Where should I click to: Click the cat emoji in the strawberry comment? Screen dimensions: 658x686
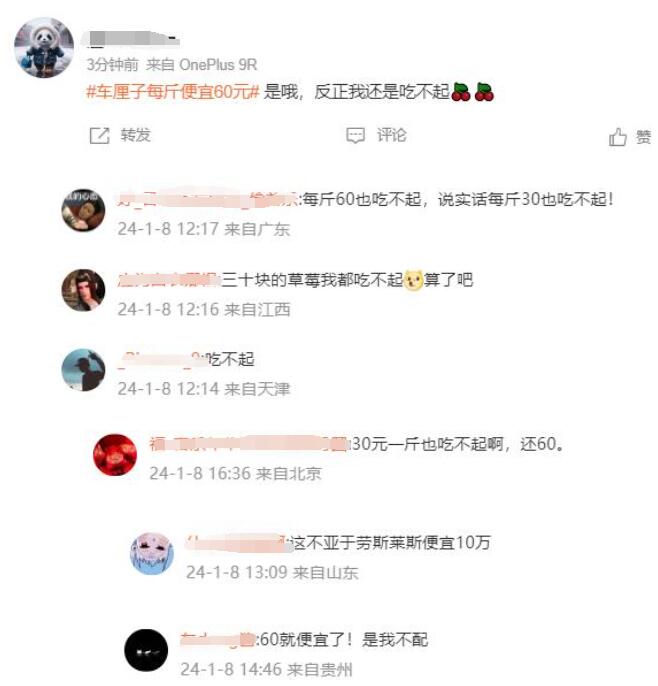coord(413,280)
